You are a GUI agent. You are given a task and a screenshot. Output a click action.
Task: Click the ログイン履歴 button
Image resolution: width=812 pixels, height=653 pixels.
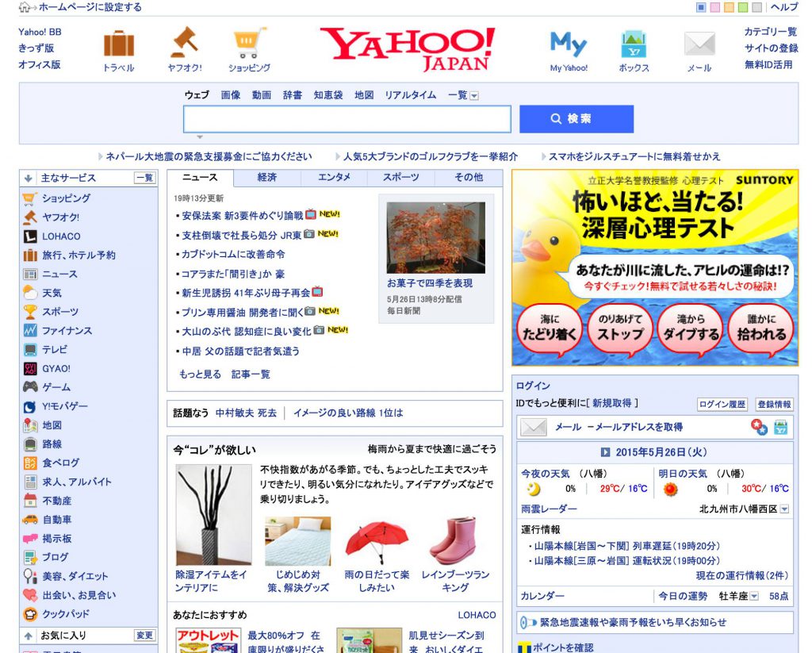point(722,404)
